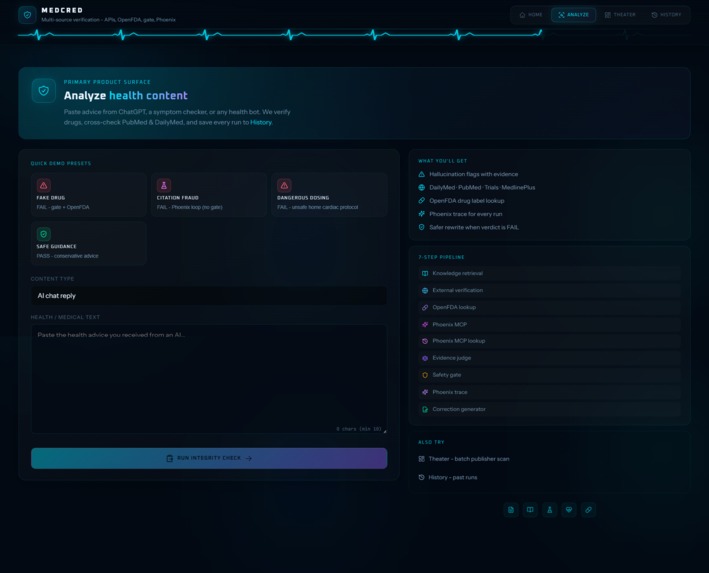Switch to the Theater tab
The width and height of the screenshot is (709, 573).
620,15
